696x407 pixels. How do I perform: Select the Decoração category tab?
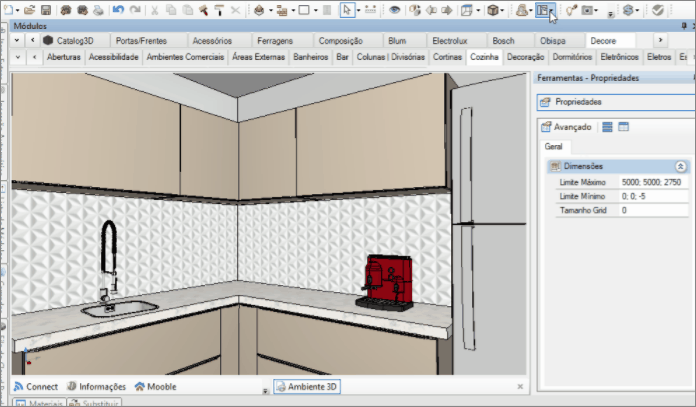(x=526, y=57)
